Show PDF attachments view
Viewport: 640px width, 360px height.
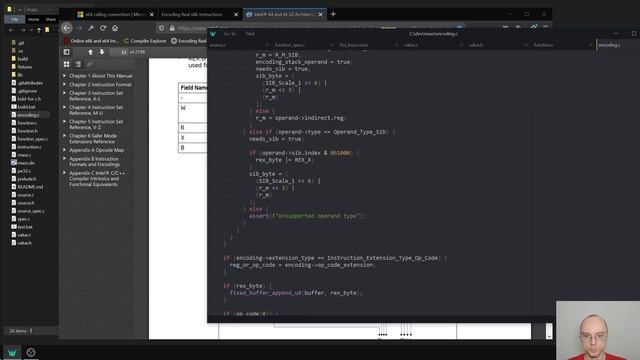coord(89,64)
